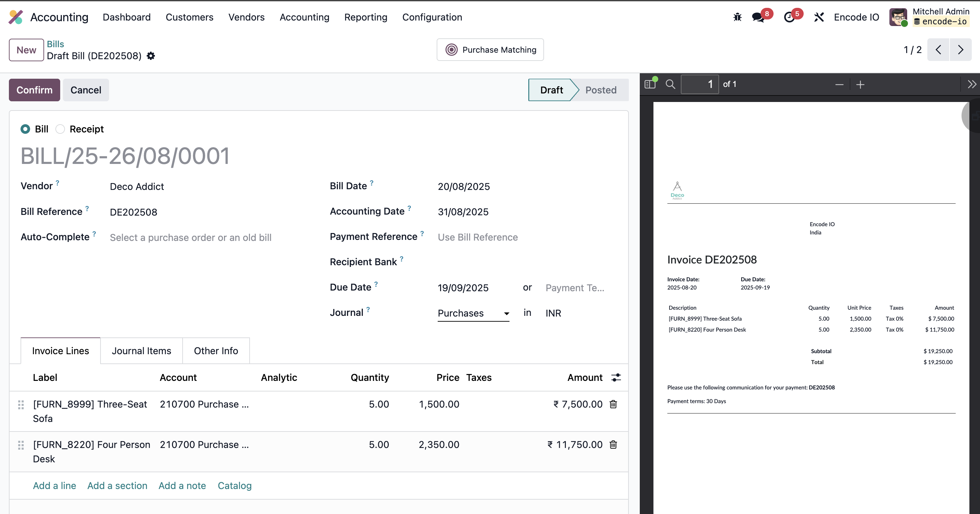Viewport: 980px width, 514px height.
Task: Open the Reporting menu
Action: coord(366,17)
